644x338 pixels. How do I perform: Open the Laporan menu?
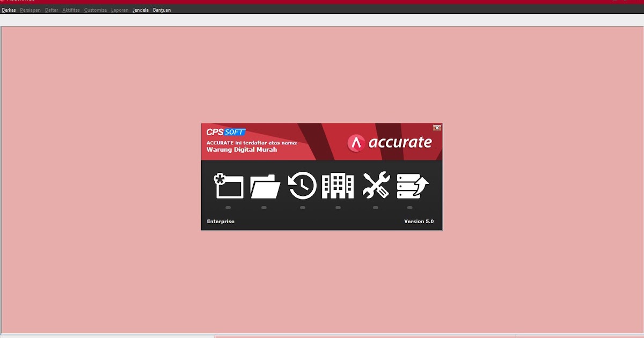click(x=120, y=10)
